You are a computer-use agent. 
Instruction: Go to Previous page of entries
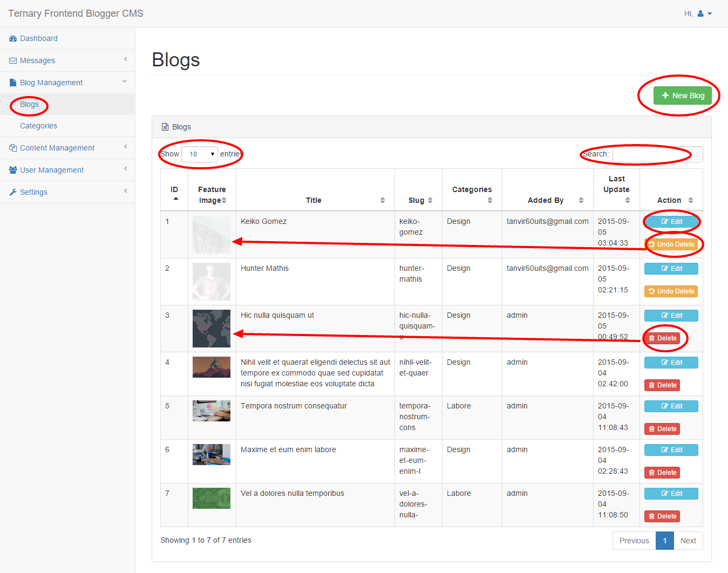coord(634,541)
